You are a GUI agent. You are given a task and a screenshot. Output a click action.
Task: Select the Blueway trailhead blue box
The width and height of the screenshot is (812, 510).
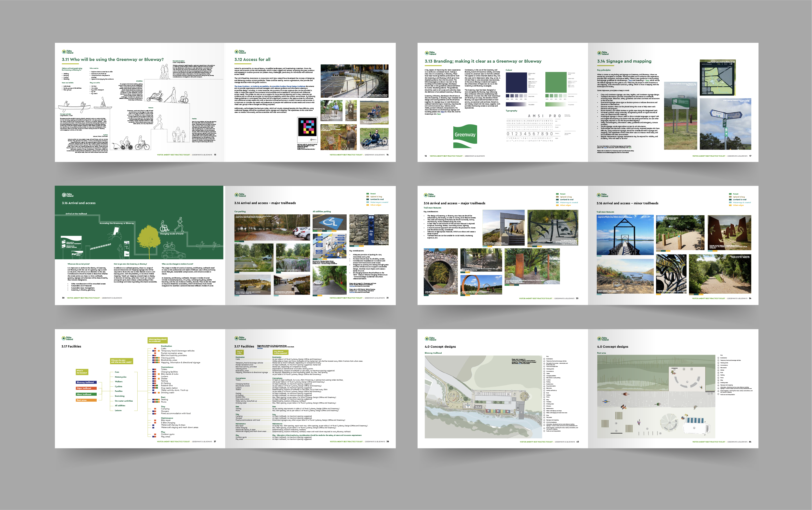pos(86,382)
